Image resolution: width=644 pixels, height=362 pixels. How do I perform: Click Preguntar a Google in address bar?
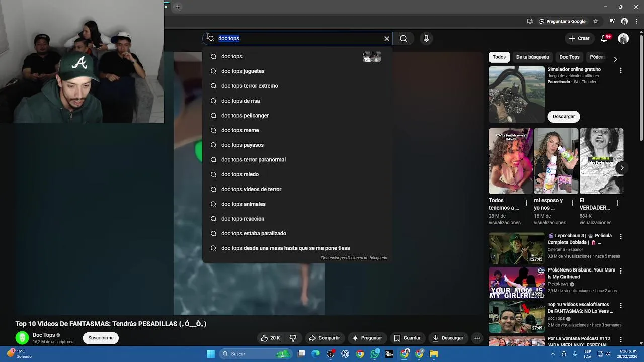[562, 21]
